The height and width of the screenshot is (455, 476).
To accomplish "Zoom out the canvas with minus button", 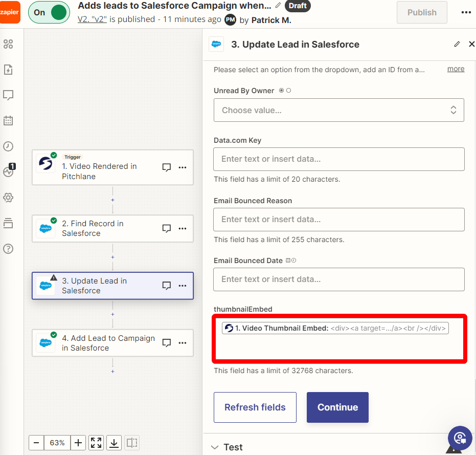I will tap(36, 443).
